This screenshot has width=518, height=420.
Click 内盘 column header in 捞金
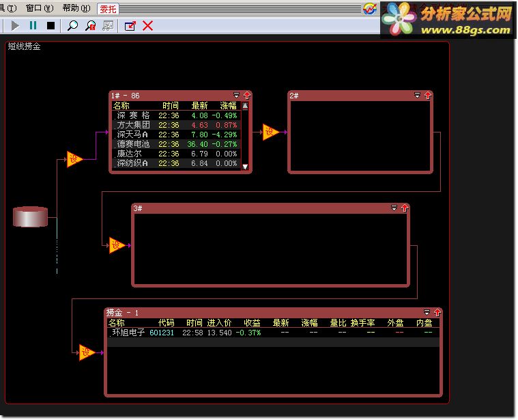[x=425, y=323]
